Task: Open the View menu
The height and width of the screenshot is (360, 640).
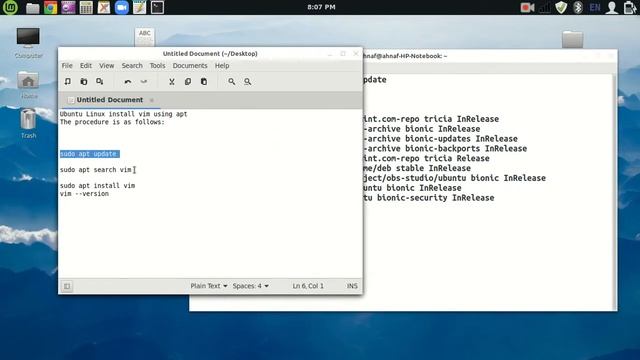Action: click(107, 66)
